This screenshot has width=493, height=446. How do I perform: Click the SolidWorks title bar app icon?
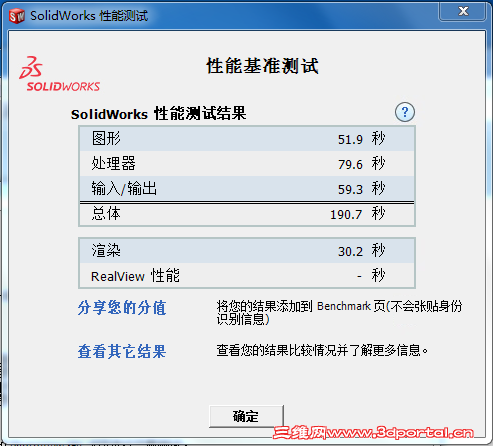[x=17, y=16]
